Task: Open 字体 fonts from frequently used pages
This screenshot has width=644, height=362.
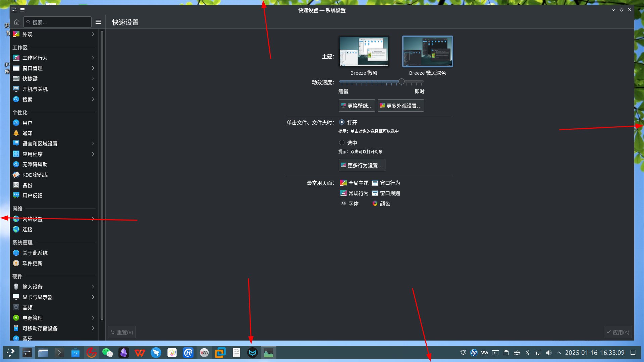Action: pos(350,204)
